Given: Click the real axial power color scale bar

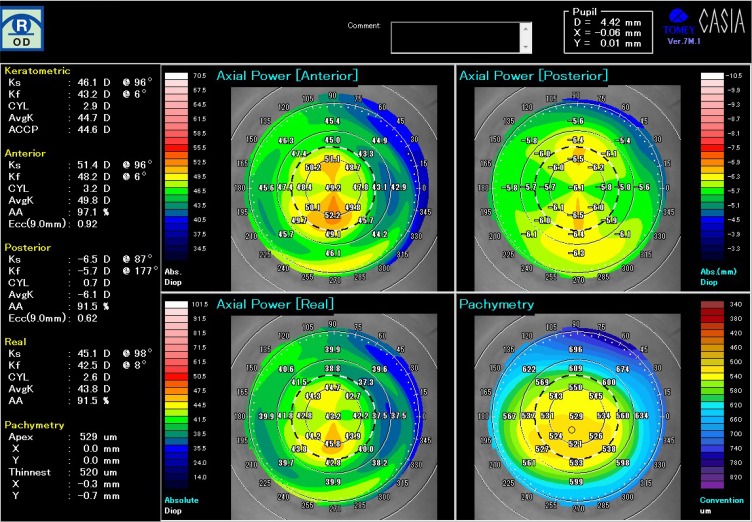Looking at the screenshot, I should (176, 395).
